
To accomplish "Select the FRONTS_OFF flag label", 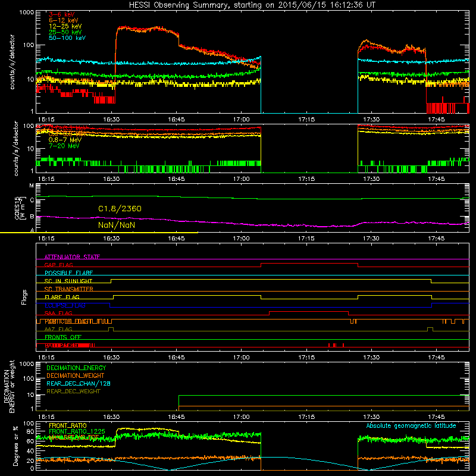I will [x=63, y=337].
